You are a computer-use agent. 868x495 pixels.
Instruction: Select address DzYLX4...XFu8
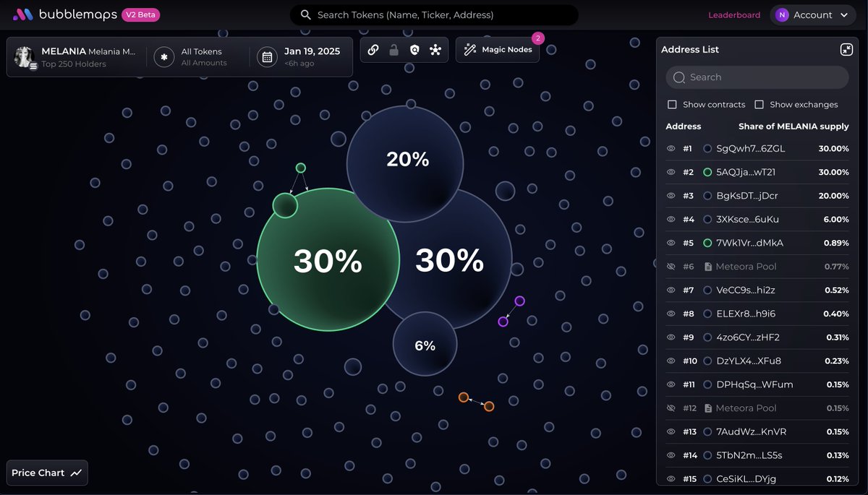749,361
